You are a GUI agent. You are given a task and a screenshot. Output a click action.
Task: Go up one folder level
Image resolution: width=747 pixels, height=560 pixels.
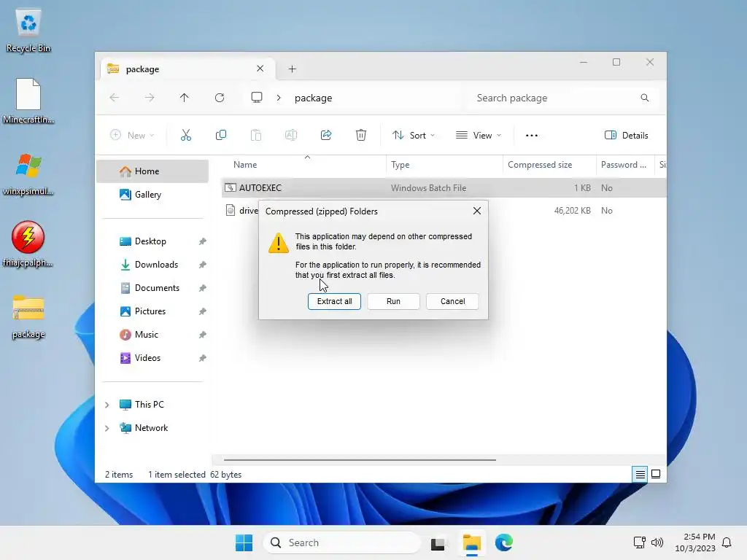(185, 98)
